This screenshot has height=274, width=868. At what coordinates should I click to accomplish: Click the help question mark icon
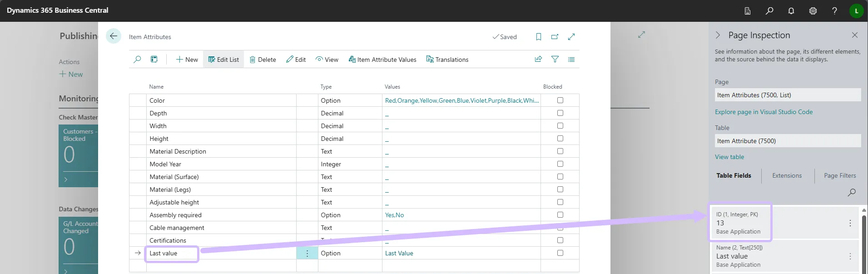pyautogui.click(x=834, y=10)
